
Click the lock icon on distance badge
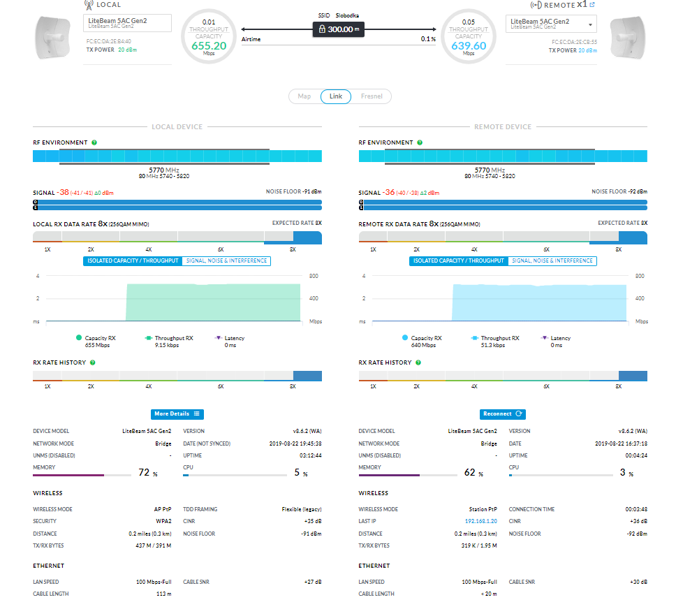pyautogui.click(x=322, y=29)
